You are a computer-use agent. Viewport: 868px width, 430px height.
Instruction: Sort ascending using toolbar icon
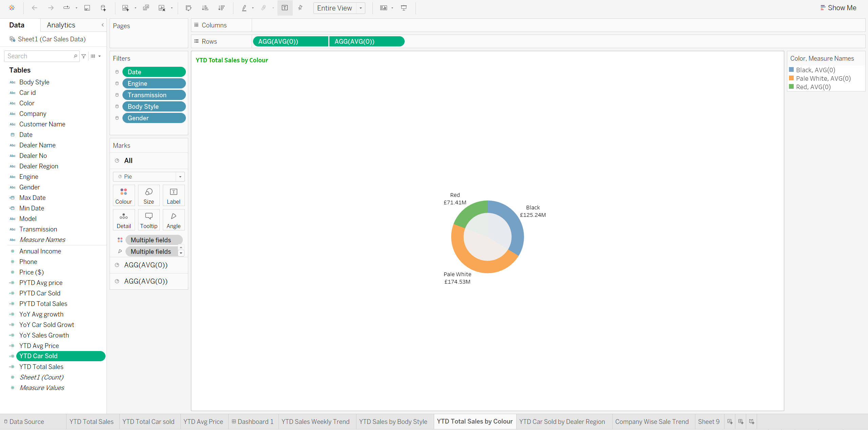tap(205, 8)
